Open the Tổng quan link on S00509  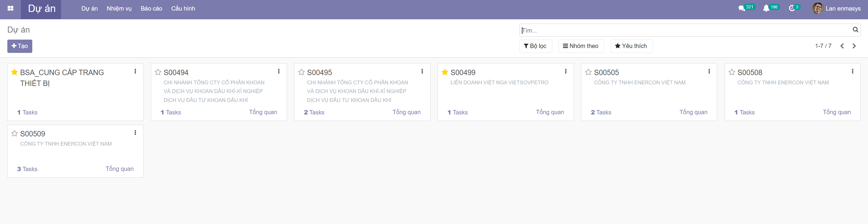point(119,169)
